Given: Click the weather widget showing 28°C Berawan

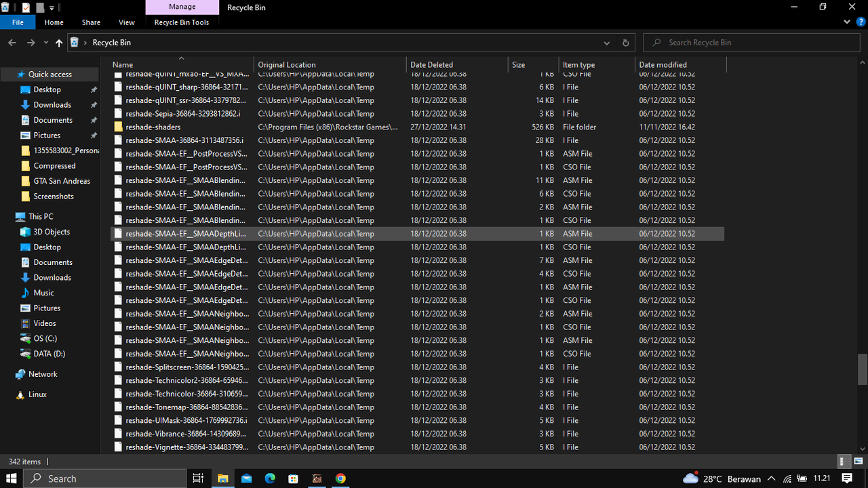Looking at the screenshot, I should [722, 479].
